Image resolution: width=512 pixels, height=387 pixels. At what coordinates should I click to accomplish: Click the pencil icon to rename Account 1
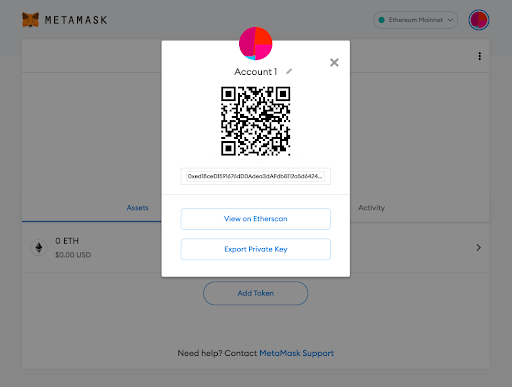289,71
